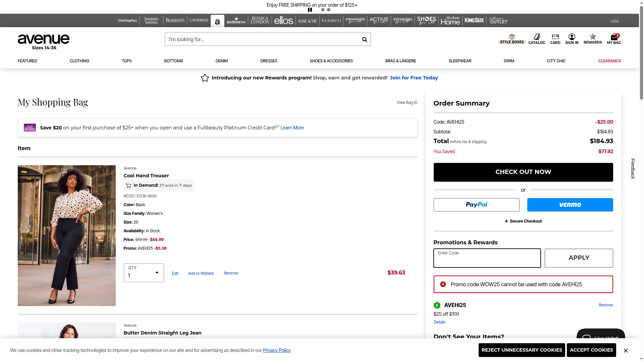
Task: Open the Denim menu
Action: (x=222, y=61)
